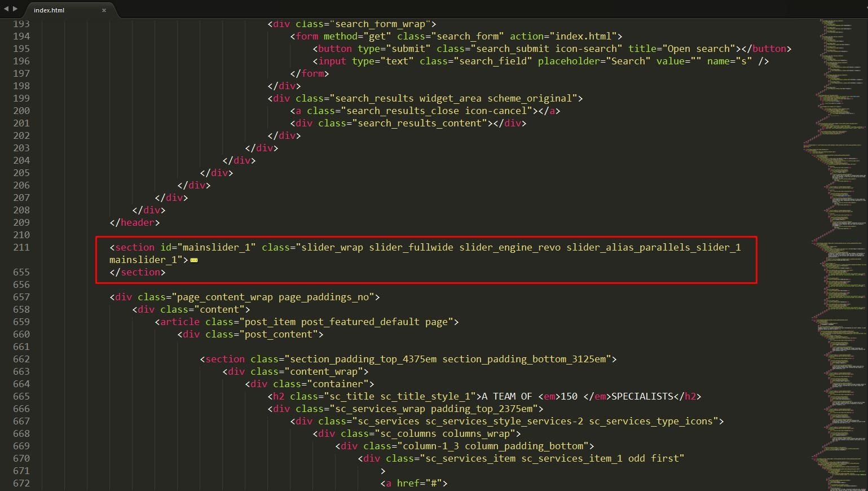Expand the folded mainslider_1 section marker
The image size is (868, 491).
pyautogui.click(x=194, y=260)
